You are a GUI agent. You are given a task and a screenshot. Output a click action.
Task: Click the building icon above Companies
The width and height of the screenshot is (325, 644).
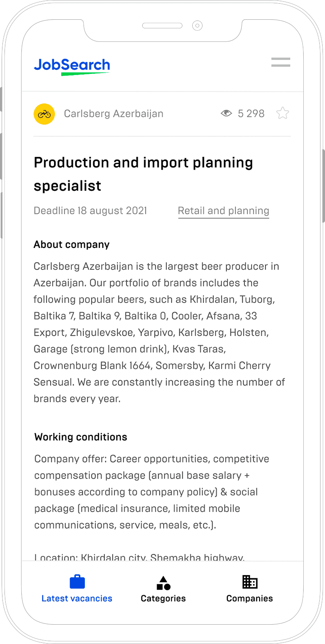coord(250,582)
